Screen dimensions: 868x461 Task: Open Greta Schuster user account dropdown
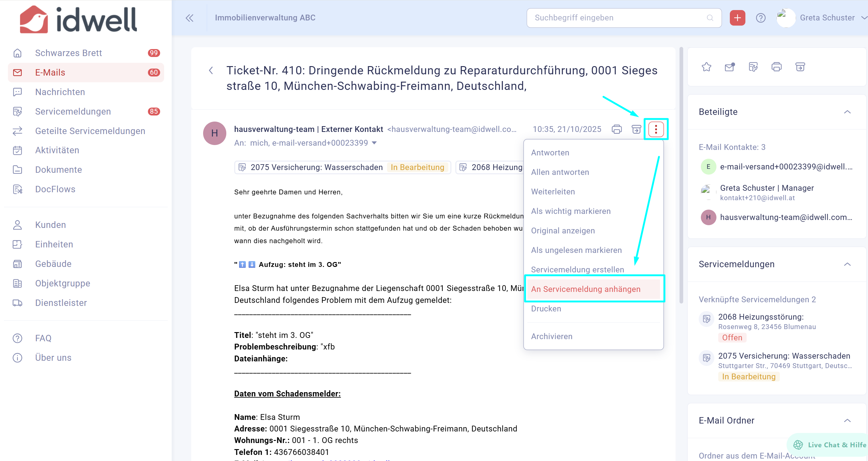click(x=827, y=18)
